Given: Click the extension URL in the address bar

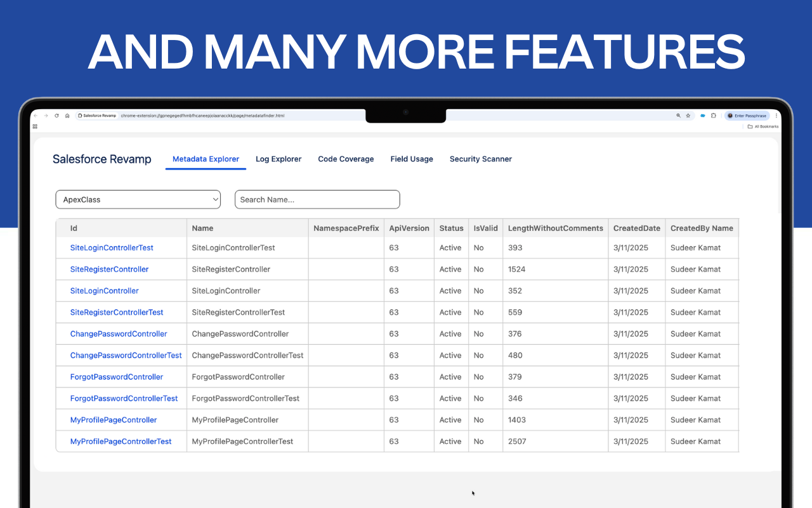Looking at the screenshot, I should coord(202,116).
